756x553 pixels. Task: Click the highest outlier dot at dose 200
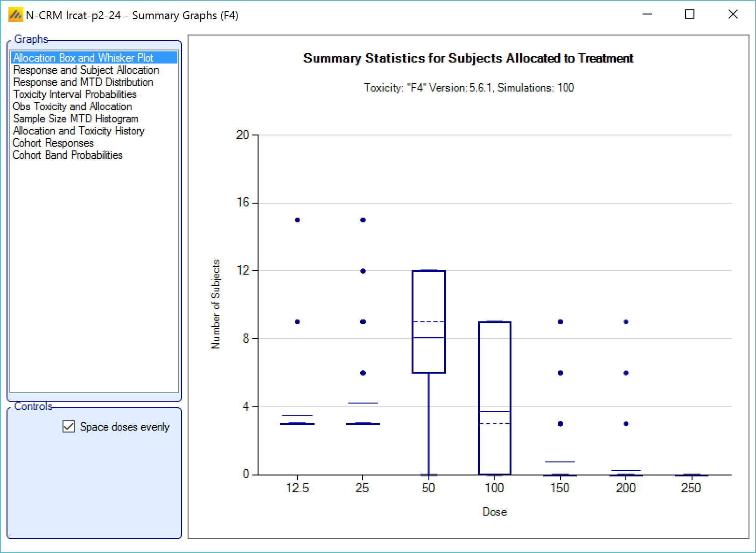point(626,322)
